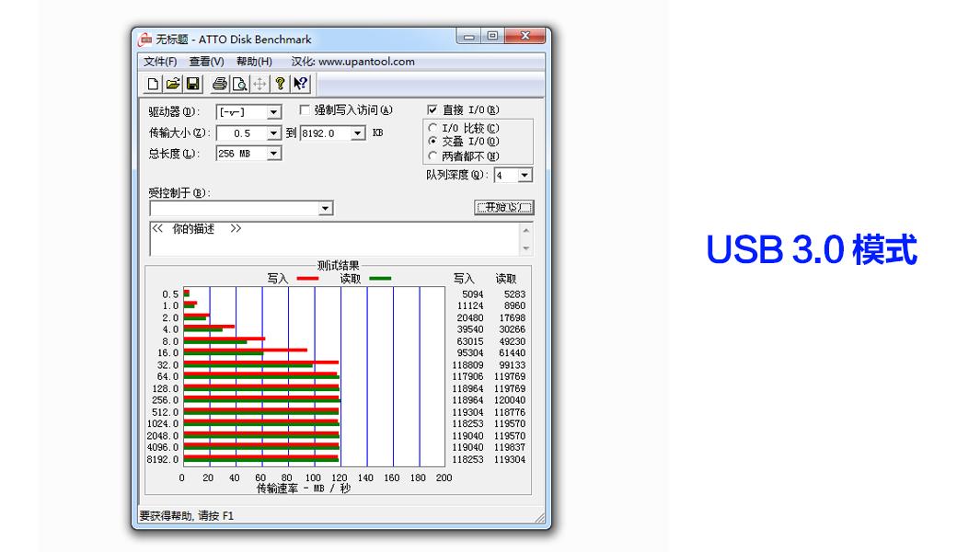Open the 查看(V) menu

206,62
